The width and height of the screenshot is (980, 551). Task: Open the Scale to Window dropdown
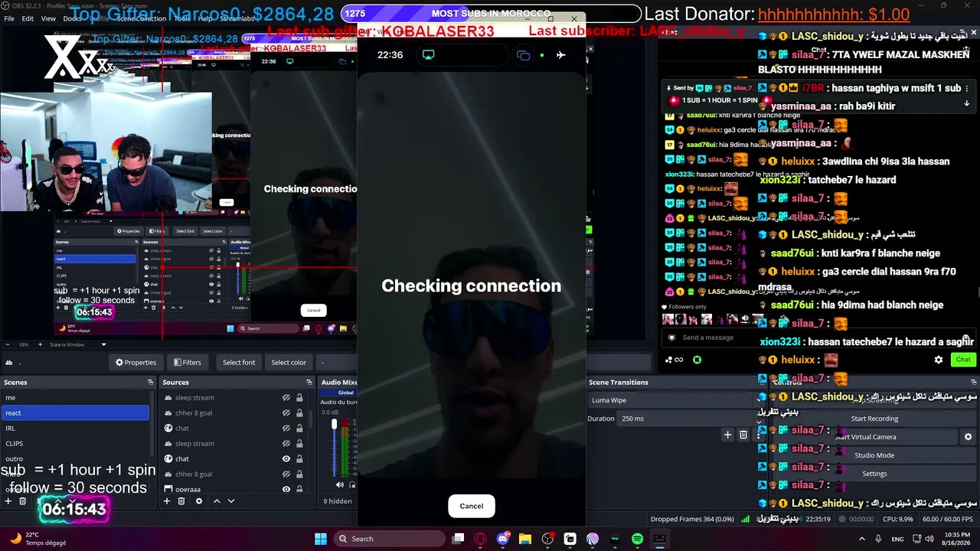(x=78, y=344)
